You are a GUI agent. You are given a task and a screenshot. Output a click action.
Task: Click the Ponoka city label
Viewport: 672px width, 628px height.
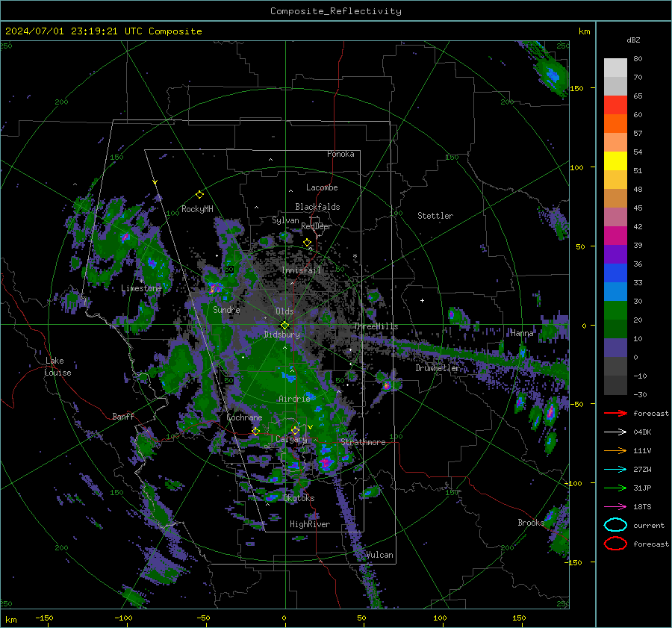click(340, 154)
